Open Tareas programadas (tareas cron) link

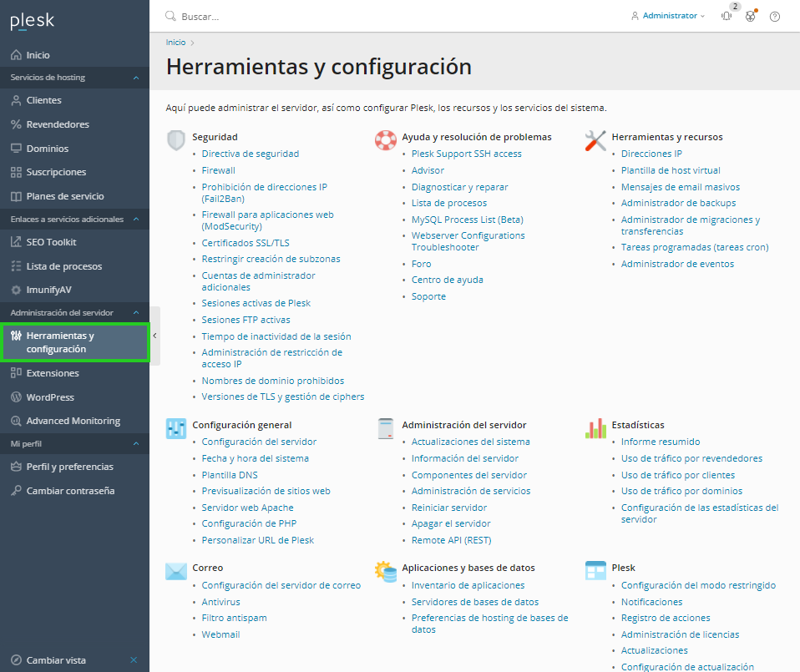coord(695,247)
